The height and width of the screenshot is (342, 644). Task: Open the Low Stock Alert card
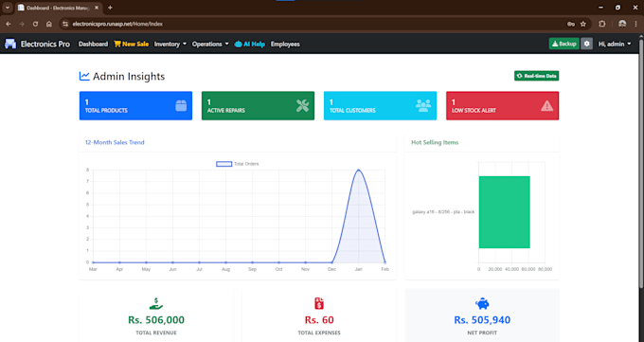[502, 106]
